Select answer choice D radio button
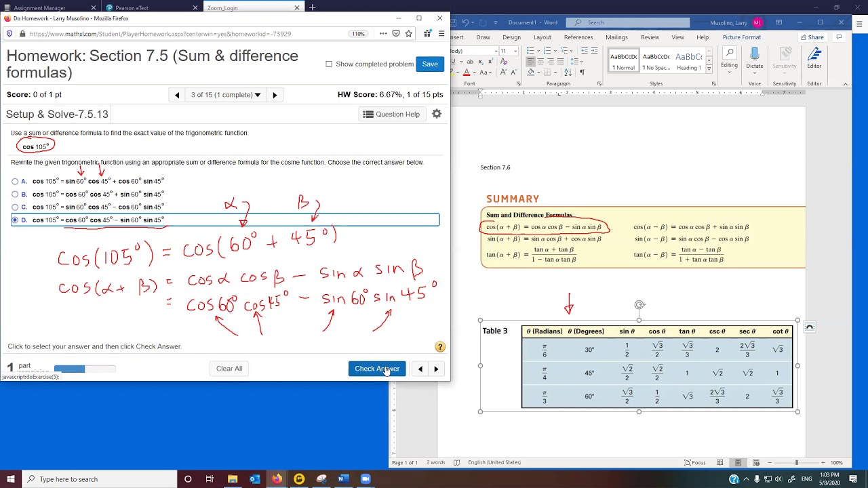Screen dimensions: 868x488 (15, 220)
